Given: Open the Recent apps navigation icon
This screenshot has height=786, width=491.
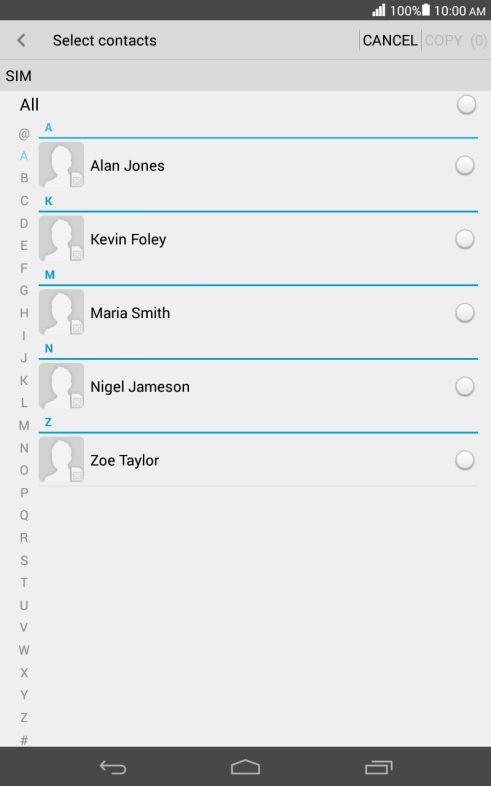Looking at the screenshot, I should 379,767.
